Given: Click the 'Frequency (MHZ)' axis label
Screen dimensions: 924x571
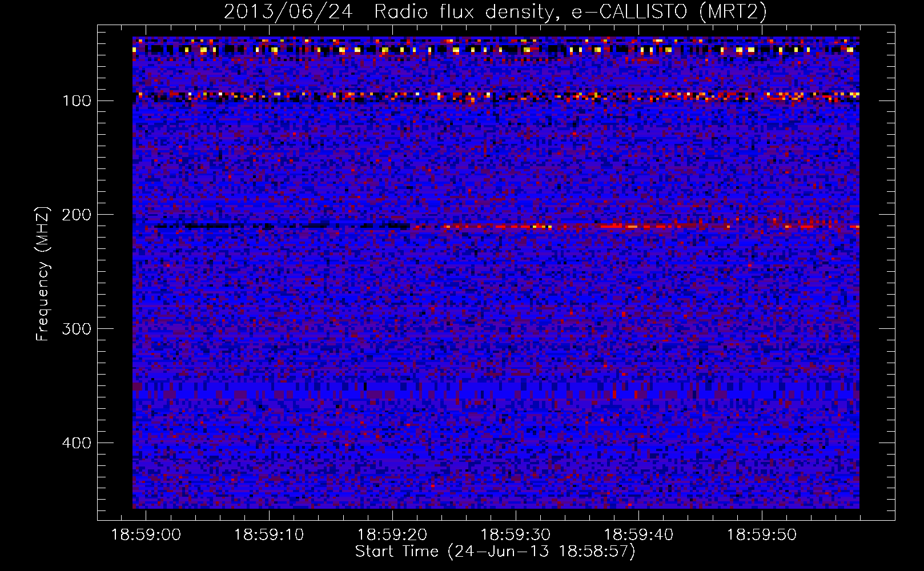Looking at the screenshot, I should [43, 274].
